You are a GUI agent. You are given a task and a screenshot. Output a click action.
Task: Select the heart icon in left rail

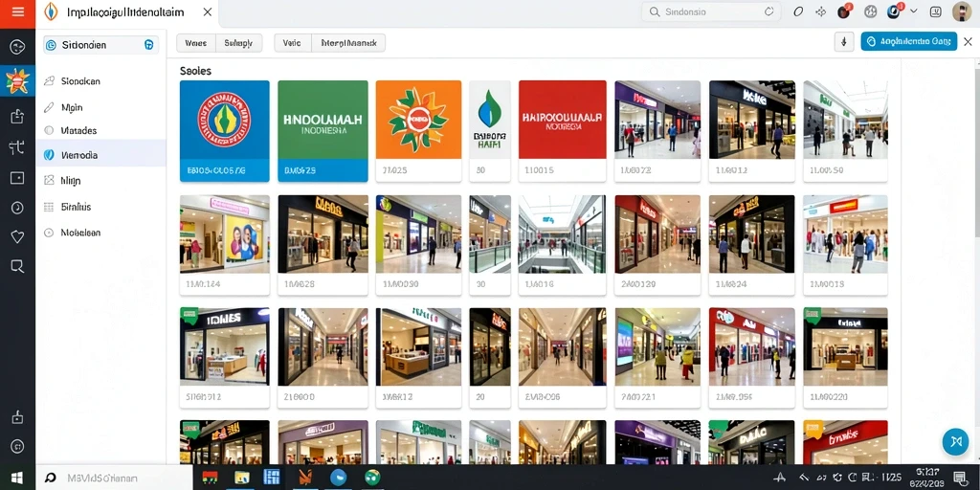[17, 237]
